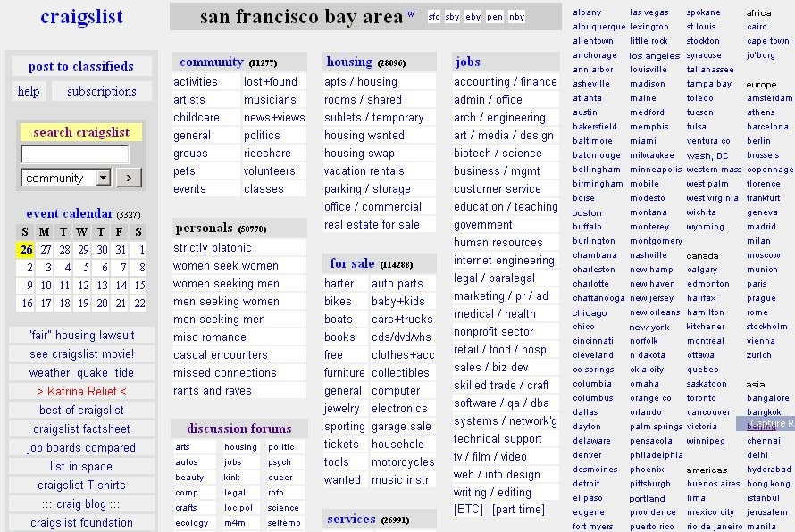This screenshot has width=795, height=532.
Task: Open the volunteers category
Action: coord(269,170)
